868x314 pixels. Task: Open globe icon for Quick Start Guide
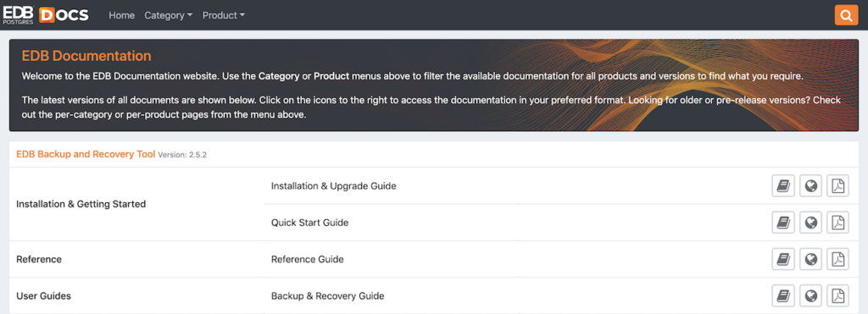tap(810, 223)
